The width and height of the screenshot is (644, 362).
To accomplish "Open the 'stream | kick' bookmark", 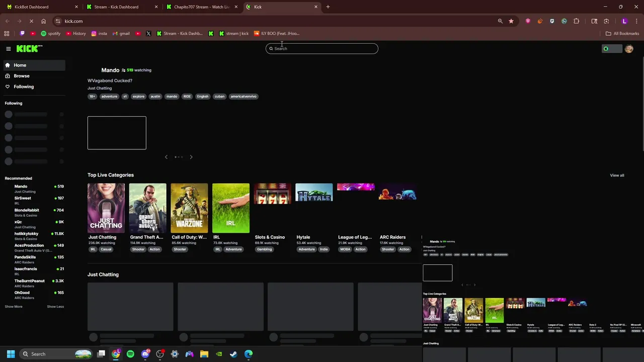I will coord(233,34).
